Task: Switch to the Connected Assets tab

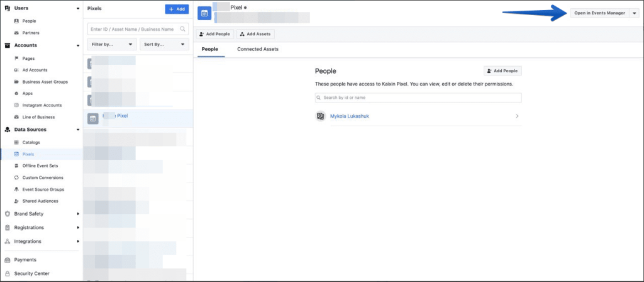Action: (257, 49)
